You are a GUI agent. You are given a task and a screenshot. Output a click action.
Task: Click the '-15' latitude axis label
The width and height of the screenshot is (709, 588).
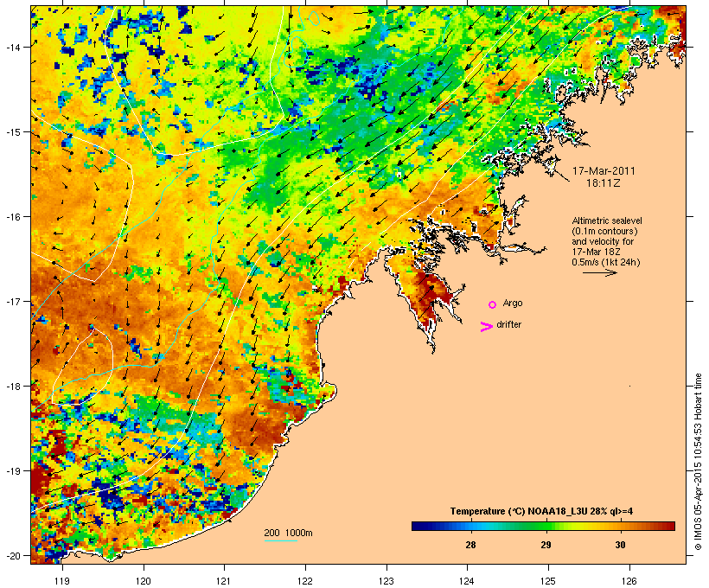(12, 132)
